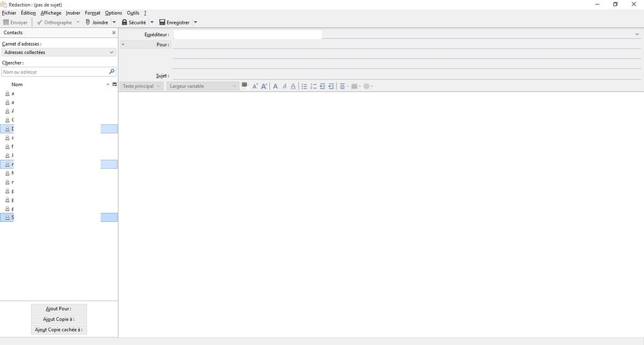Image resolution: width=644 pixels, height=345 pixels.
Task: Select the contact row starting with J
Action: 59,155
